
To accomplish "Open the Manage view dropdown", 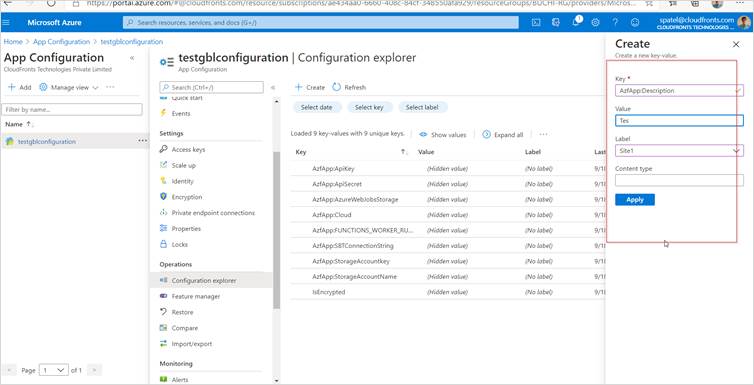I will (x=69, y=87).
